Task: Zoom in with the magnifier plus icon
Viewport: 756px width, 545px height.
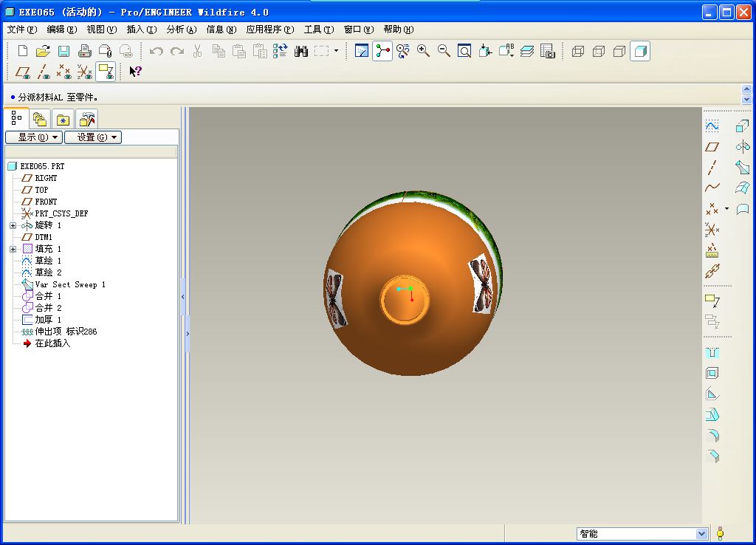Action: point(423,51)
